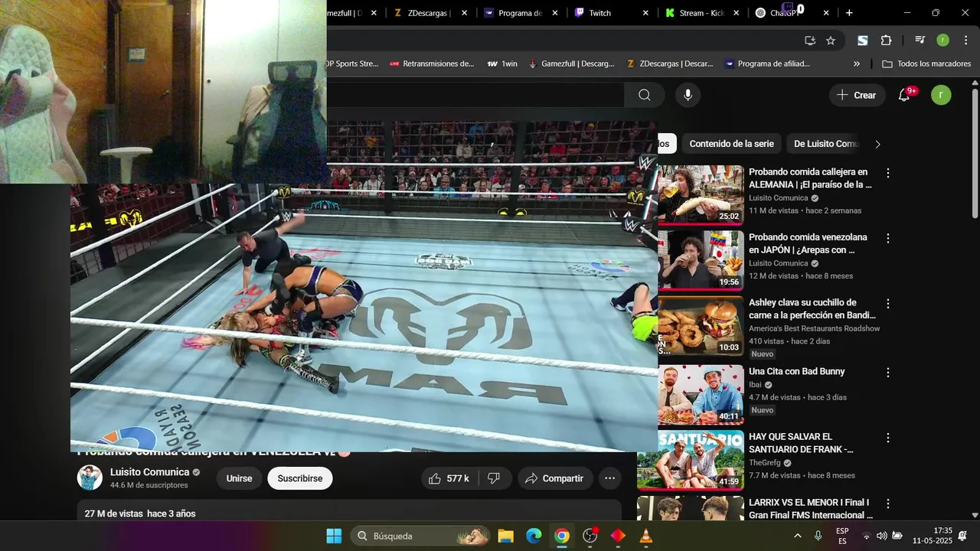
Task: Dislike the video with thumbs-down button
Action: click(x=494, y=478)
